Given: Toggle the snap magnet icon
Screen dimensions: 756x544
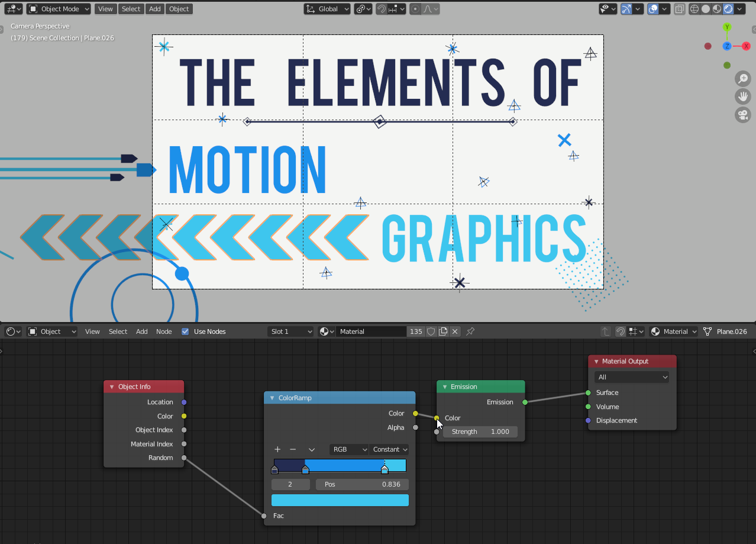Looking at the screenshot, I should click(x=382, y=9).
